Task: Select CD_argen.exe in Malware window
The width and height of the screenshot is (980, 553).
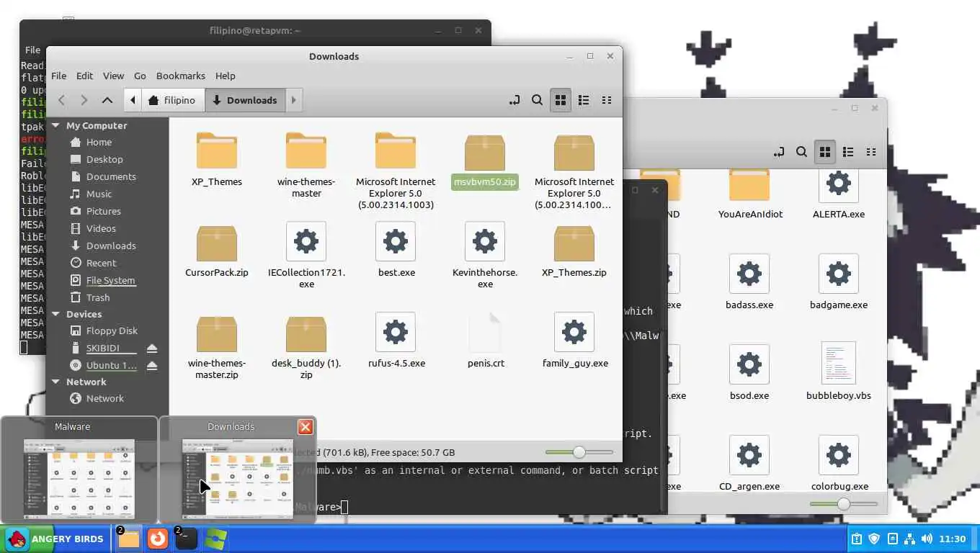Action: (749, 464)
